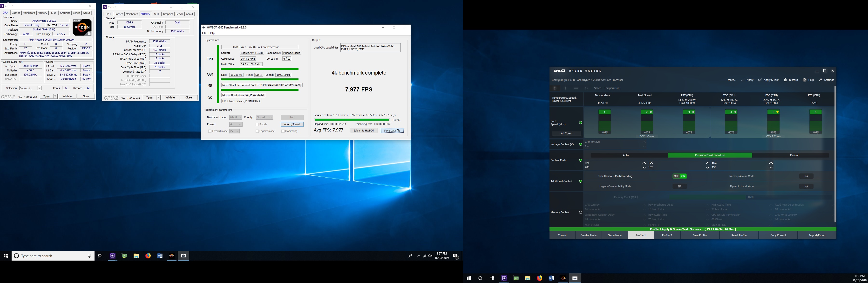Select core 1 speed bar
This screenshot has width=868, height=283.
[604, 122]
